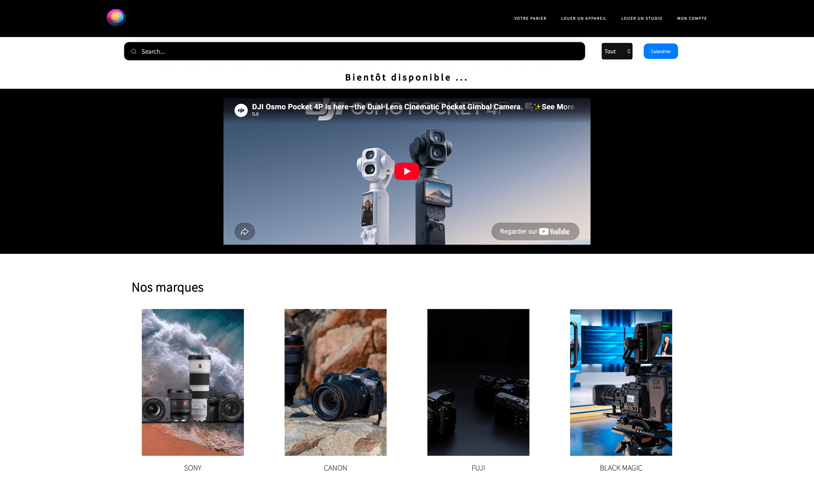Click the video share arrow icon

click(x=245, y=231)
